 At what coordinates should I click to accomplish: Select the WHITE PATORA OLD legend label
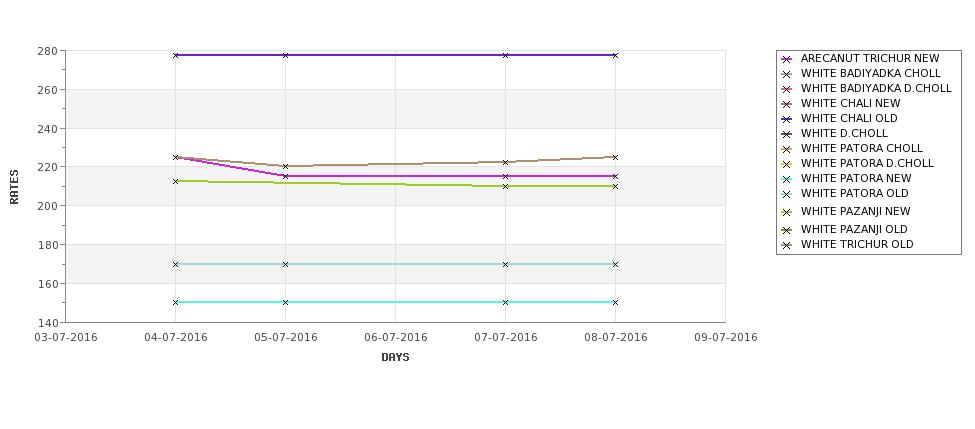[x=854, y=193]
